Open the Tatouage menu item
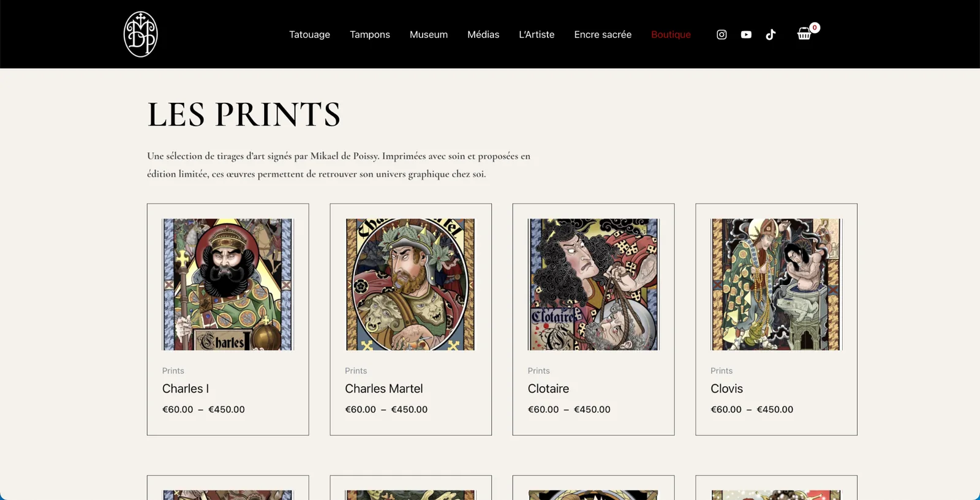 coord(309,34)
